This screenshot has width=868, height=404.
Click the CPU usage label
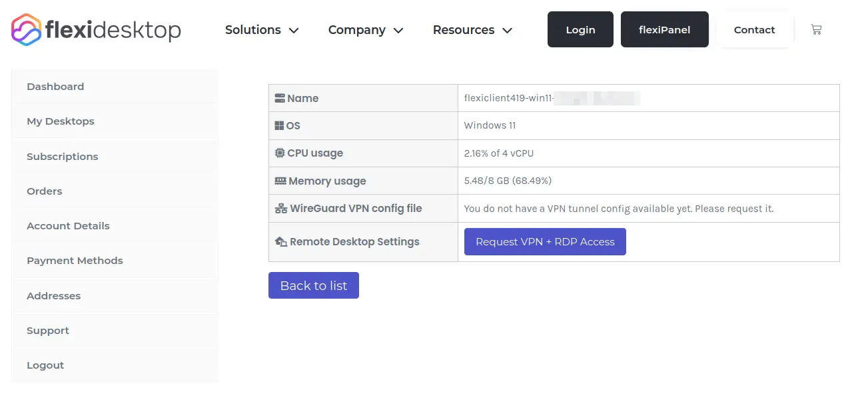pos(315,153)
